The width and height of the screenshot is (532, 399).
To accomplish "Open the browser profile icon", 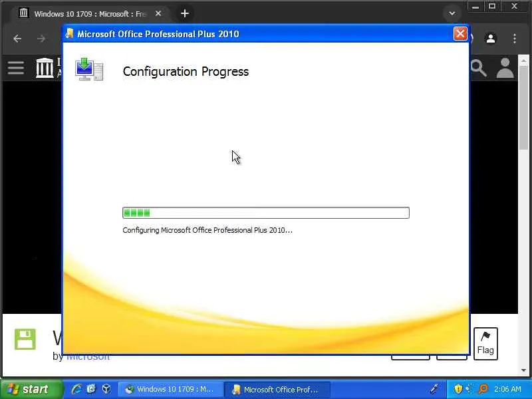I will point(491,39).
